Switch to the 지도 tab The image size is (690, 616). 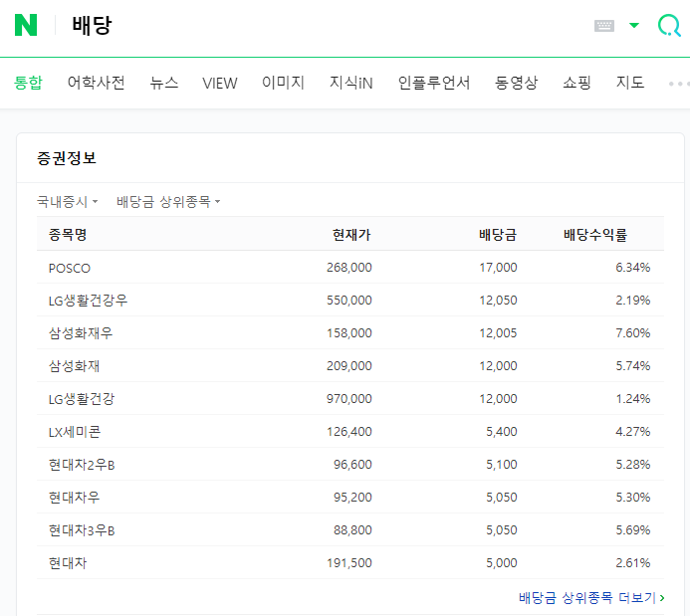[x=629, y=83]
